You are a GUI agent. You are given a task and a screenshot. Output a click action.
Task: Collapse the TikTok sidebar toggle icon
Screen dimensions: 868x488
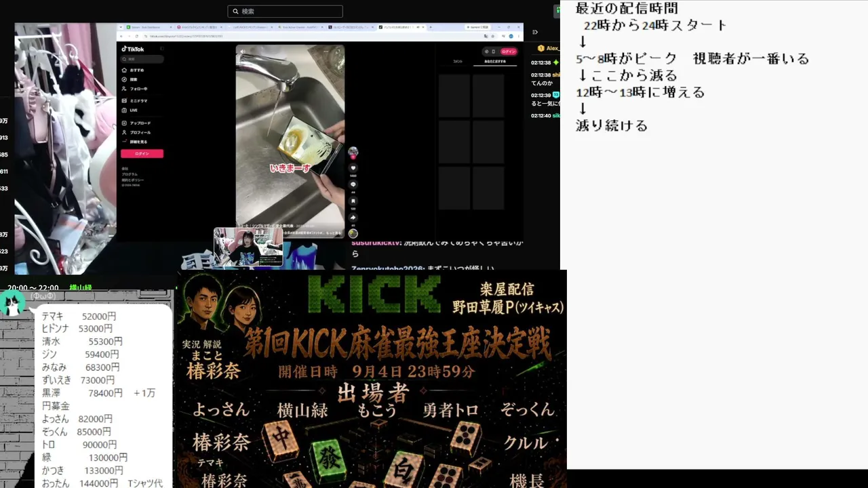(161, 49)
